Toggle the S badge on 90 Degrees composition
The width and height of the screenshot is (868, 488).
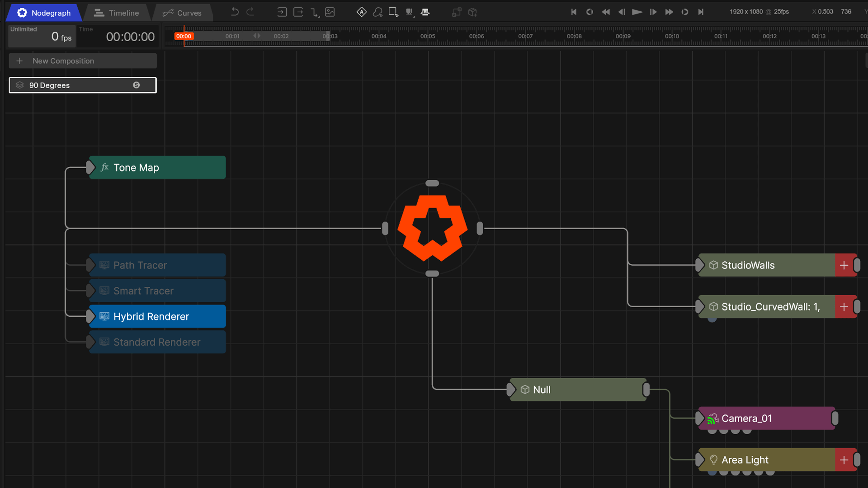[x=137, y=85]
